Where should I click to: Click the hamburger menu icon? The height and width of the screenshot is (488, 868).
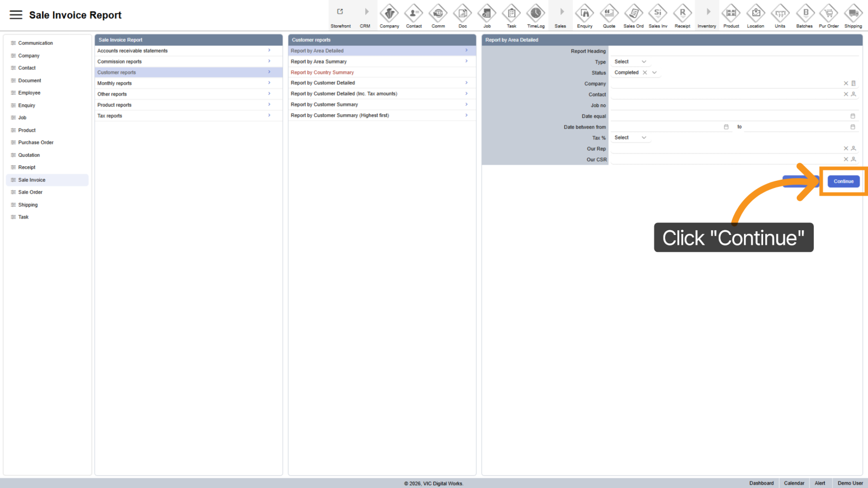(x=16, y=15)
